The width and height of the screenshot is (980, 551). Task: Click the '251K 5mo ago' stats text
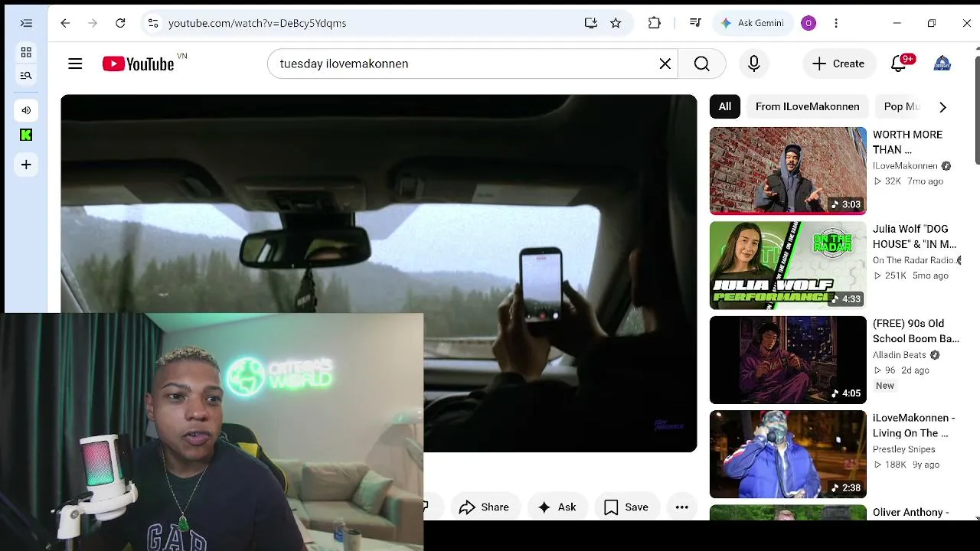pyautogui.click(x=911, y=275)
